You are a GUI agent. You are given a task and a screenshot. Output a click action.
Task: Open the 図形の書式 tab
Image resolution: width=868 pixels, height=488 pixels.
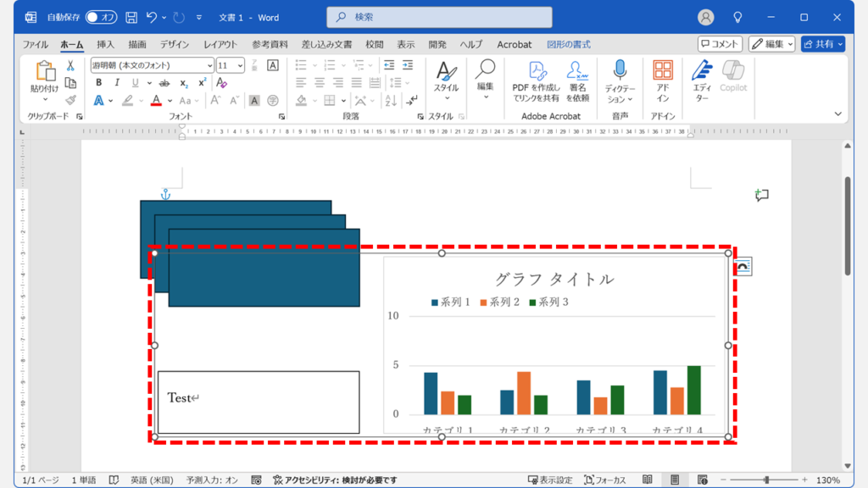pos(569,44)
